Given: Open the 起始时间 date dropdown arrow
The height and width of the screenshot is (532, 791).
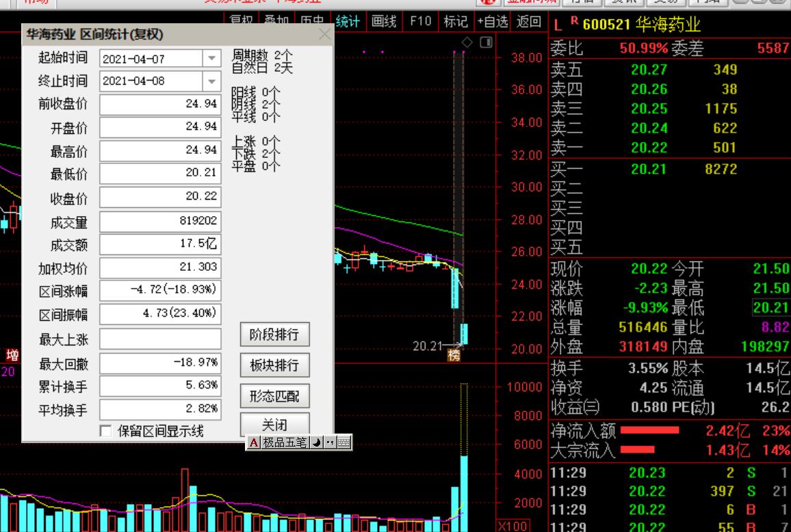Looking at the screenshot, I should (x=212, y=59).
